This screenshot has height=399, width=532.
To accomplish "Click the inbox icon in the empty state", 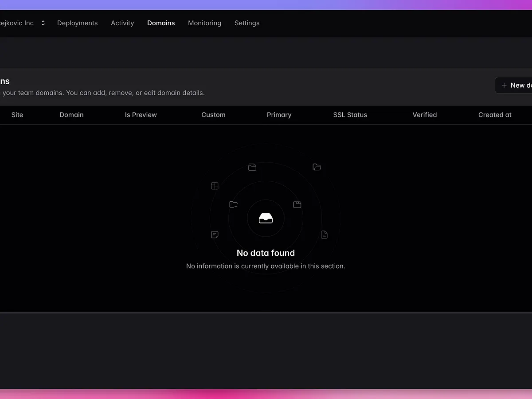I will point(266,218).
